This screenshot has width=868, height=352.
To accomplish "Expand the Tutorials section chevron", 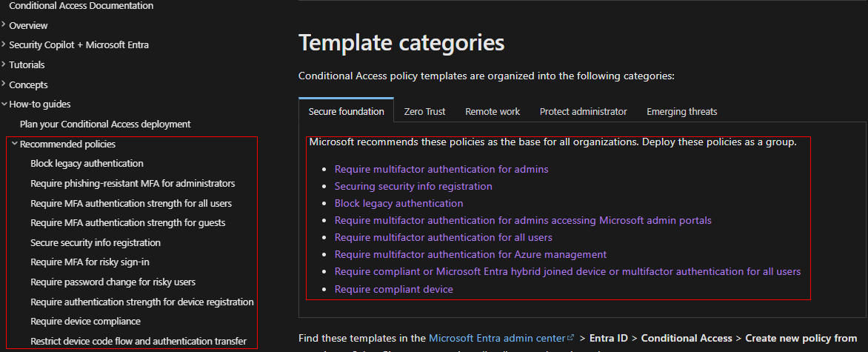I will [x=4, y=64].
